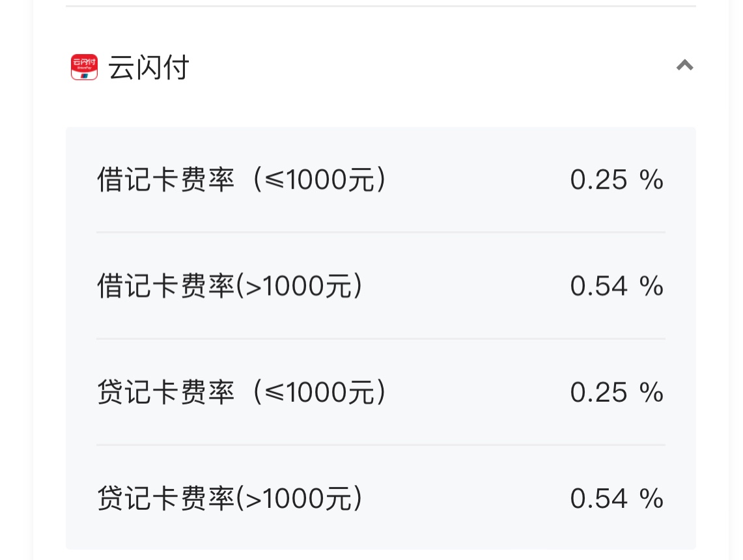Click the divider between the two 借记卡 rows
The image size is (743, 560).
381,232
